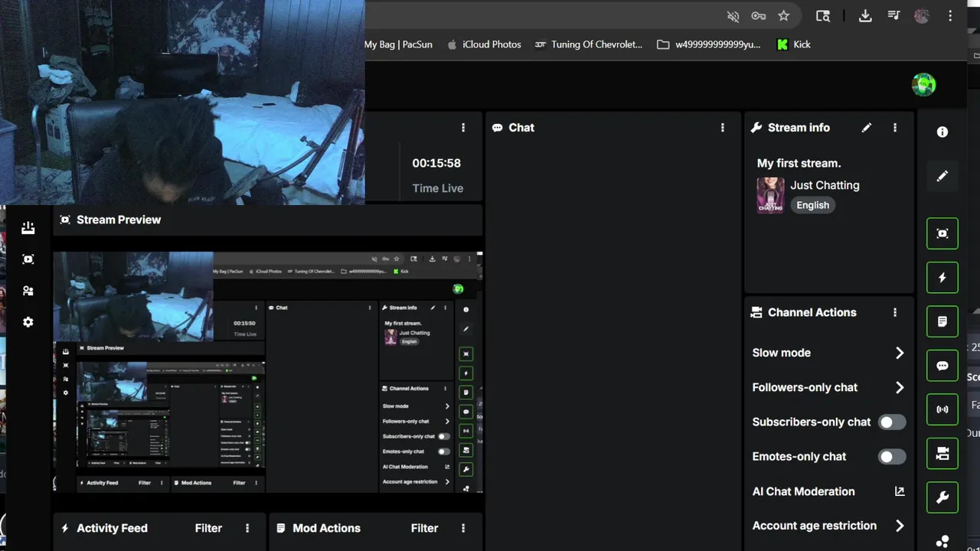Toggle Subscribers-only chat switch
Viewport: 980px width, 551px height.
click(892, 422)
